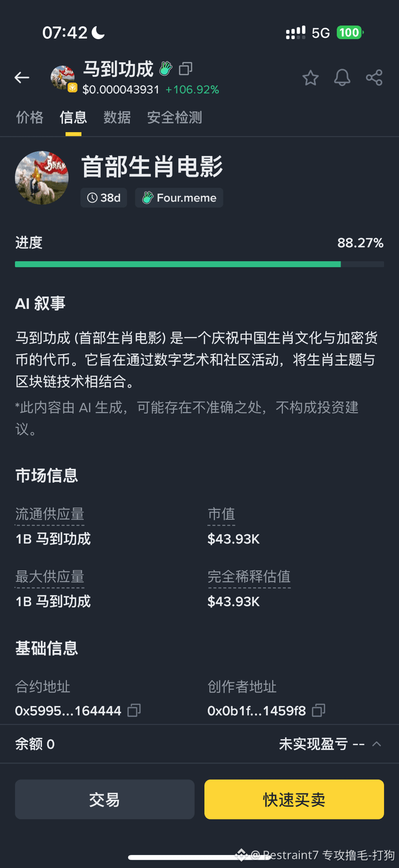This screenshot has width=399, height=868.
Task: Tap the 38d token age badge
Action: [x=104, y=198]
